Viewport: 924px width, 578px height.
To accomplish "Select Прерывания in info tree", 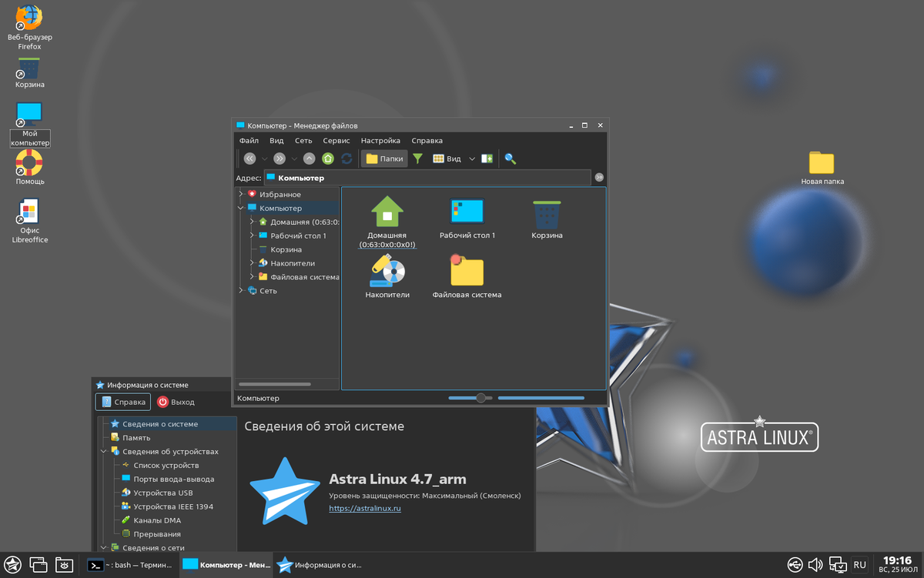I will pos(156,535).
